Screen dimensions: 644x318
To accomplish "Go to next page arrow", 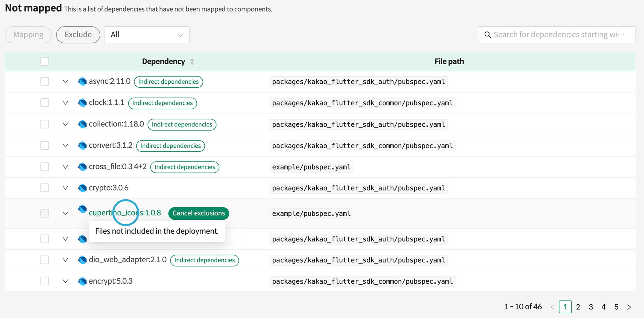I will point(629,307).
